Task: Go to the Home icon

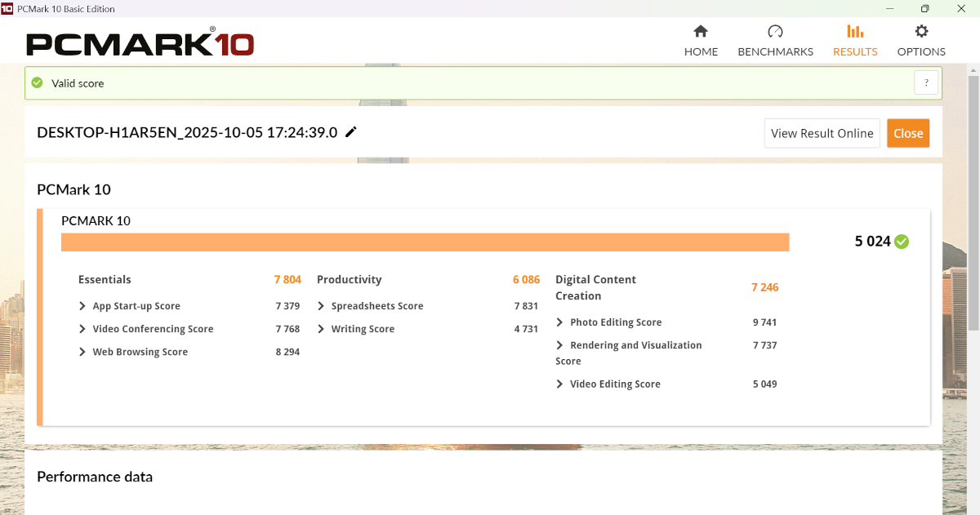Action: 700,32
